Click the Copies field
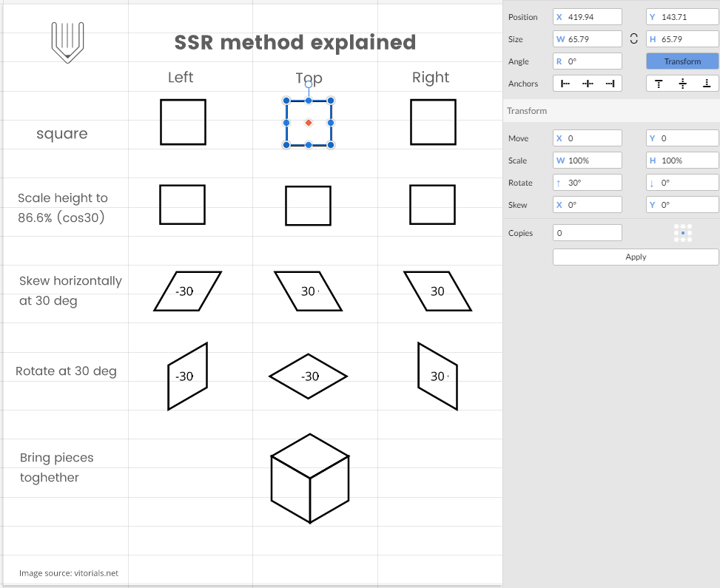The height and width of the screenshot is (588, 720). click(588, 233)
